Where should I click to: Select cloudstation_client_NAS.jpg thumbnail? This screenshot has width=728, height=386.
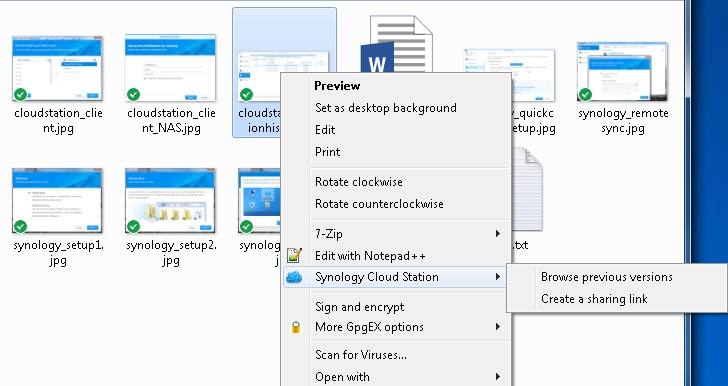170,68
